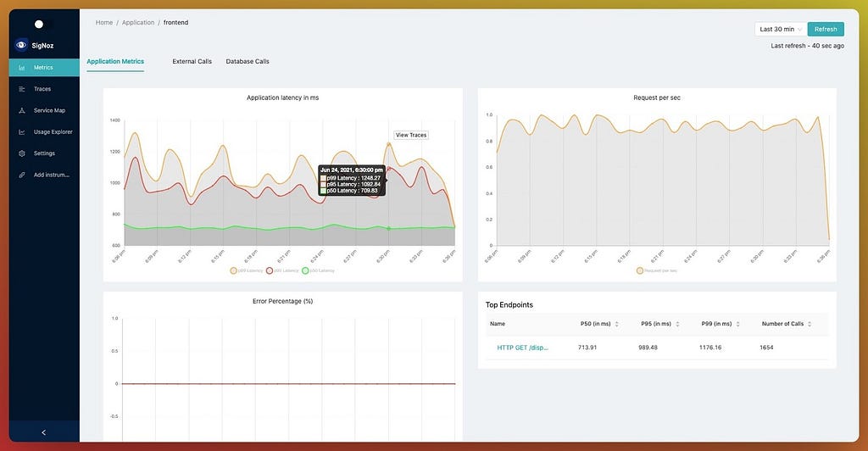Switch to the External Calls tab
The image size is (868, 451).
pos(192,61)
